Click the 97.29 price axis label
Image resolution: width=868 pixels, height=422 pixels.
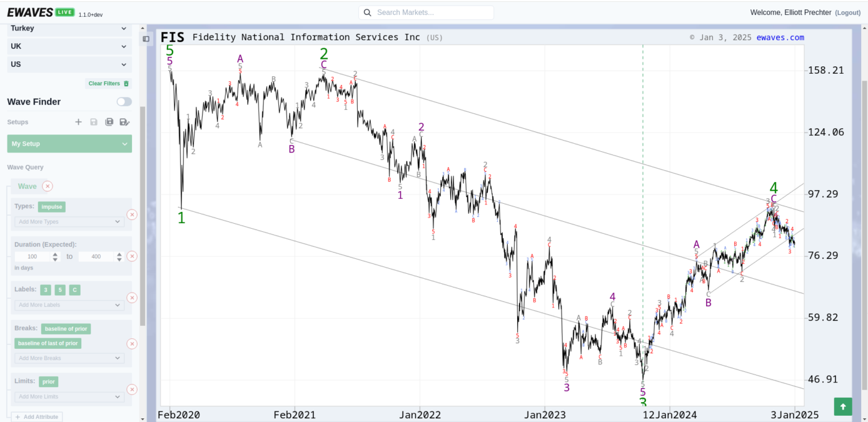point(823,194)
